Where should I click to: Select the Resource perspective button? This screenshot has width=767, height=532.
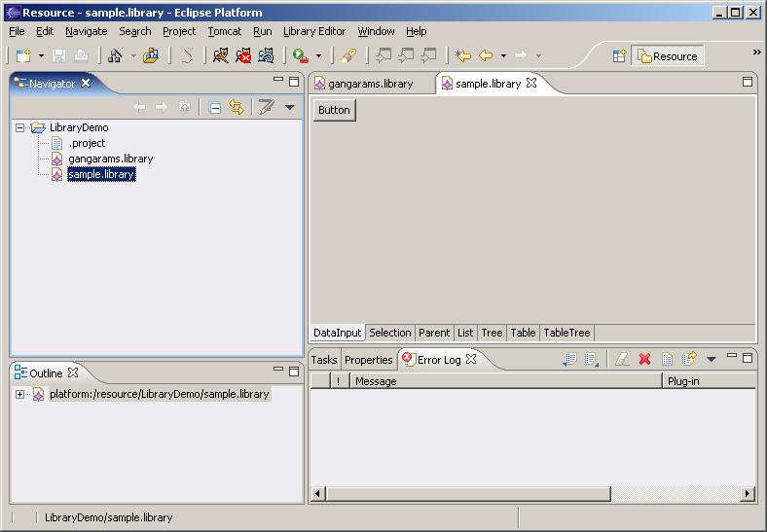tap(667, 56)
